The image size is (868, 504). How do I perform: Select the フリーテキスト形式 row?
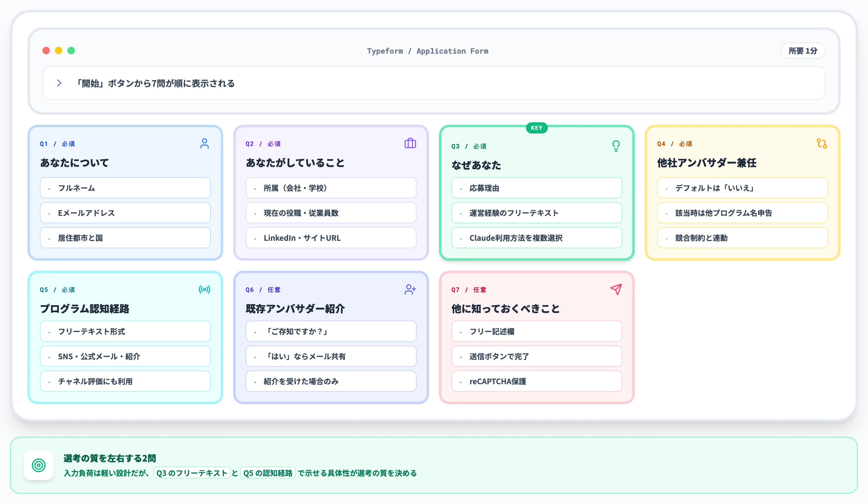tap(125, 332)
